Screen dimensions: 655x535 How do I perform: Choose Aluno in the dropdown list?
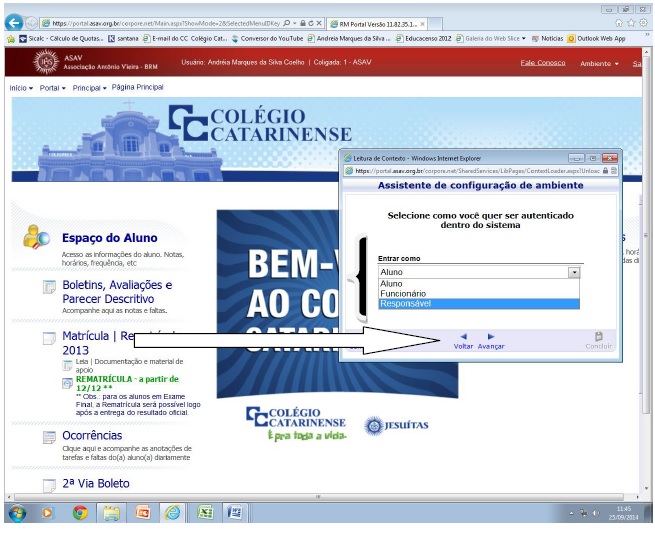pyautogui.click(x=479, y=284)
